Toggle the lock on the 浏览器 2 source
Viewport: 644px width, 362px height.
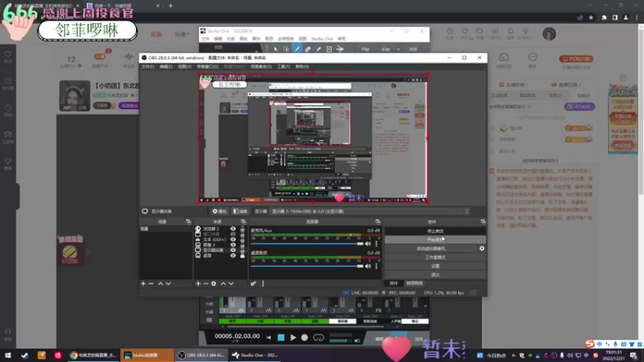(x=242, y=228)
